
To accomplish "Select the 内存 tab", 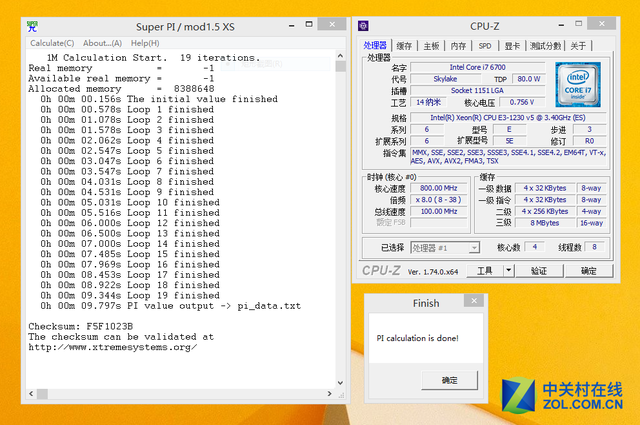I will (458, 46).
